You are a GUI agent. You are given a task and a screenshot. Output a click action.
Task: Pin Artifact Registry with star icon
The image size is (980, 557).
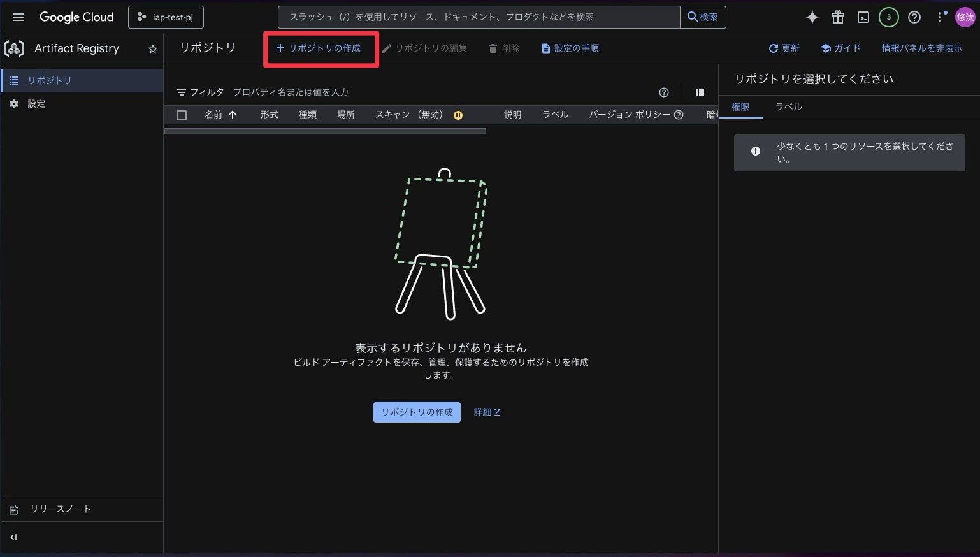153,49
